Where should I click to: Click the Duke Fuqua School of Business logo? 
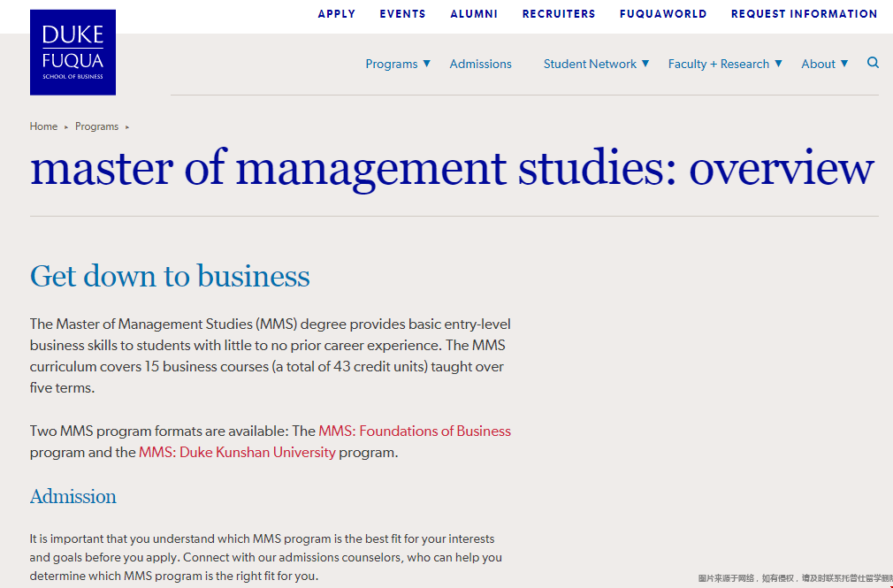73,52
